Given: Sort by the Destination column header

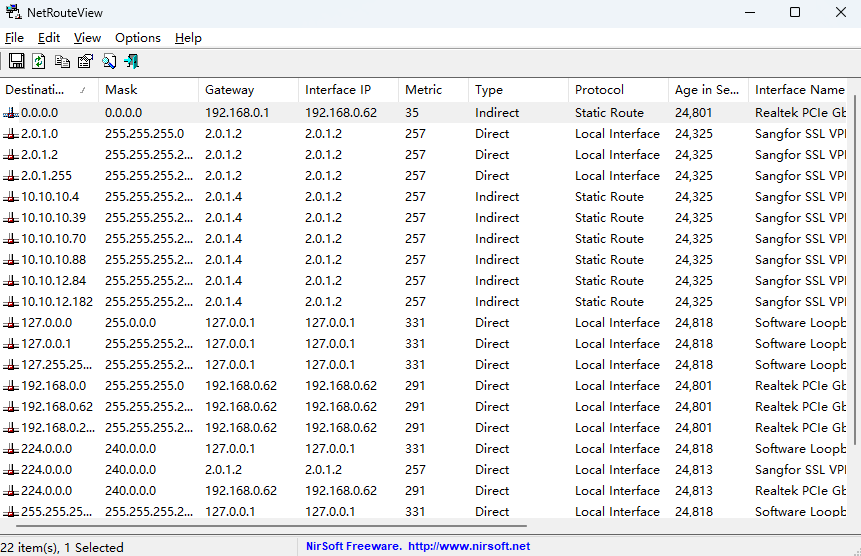Looking at the screenshot, I should coord(40,90).
